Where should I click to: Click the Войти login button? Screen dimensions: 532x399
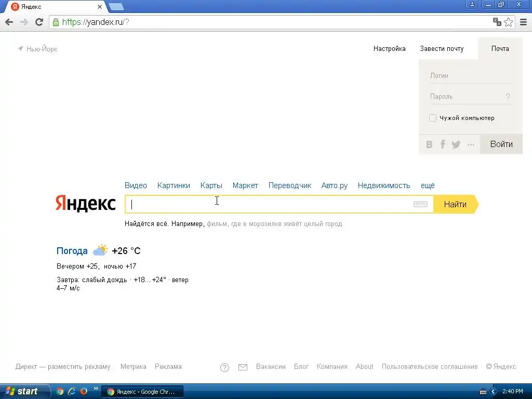pos(501,144)
